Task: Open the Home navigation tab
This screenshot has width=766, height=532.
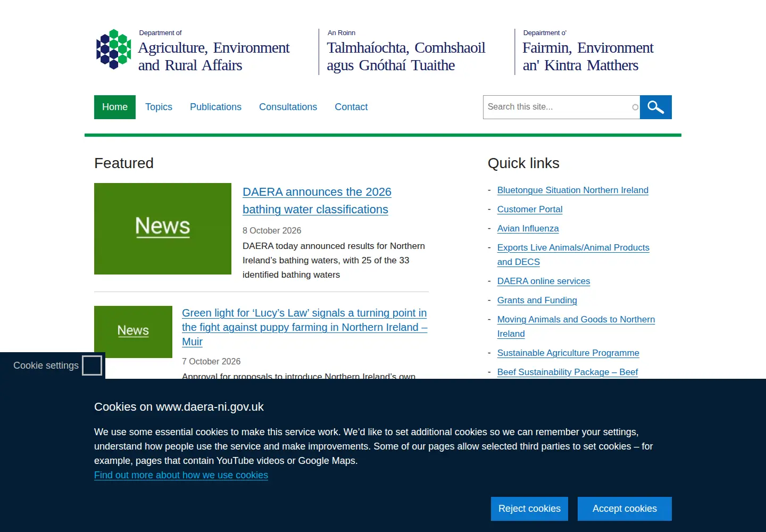Action: tap(115, 107)
